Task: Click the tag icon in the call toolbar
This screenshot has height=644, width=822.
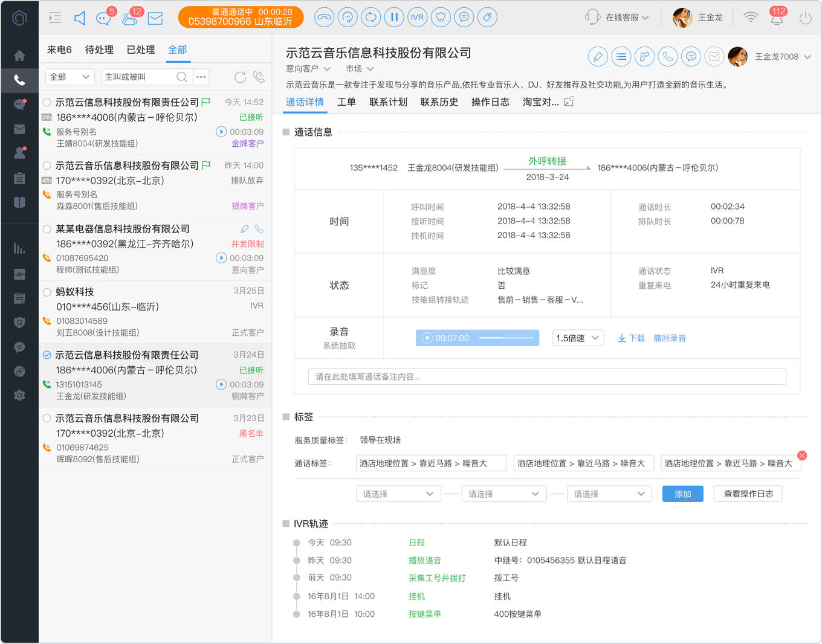Action: (x=487, y=18)
